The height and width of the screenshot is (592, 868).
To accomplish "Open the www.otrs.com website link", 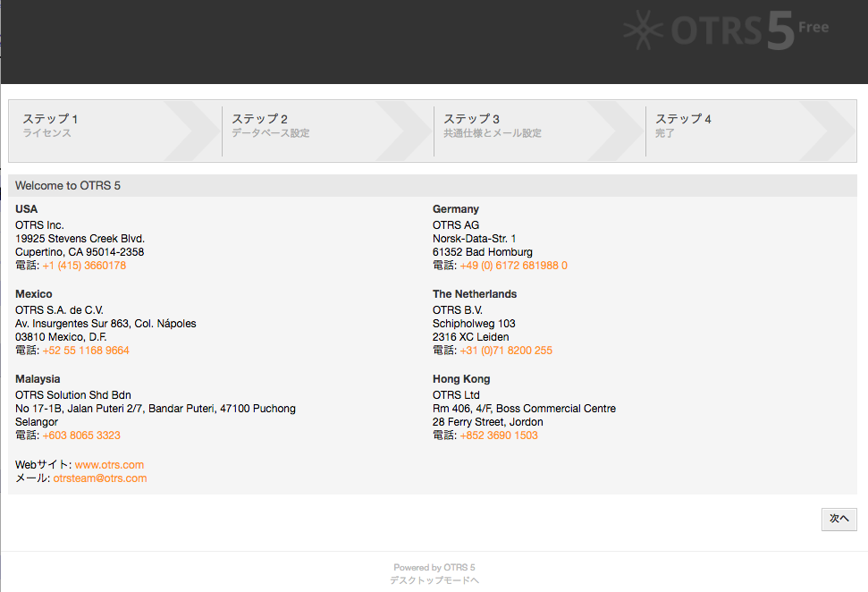I will tap(110, 465).
